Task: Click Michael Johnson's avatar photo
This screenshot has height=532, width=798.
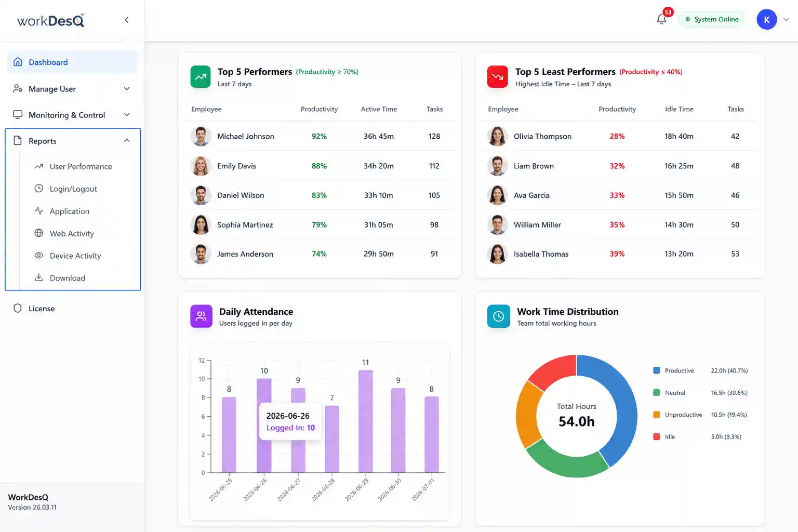Action: (201, 136)
